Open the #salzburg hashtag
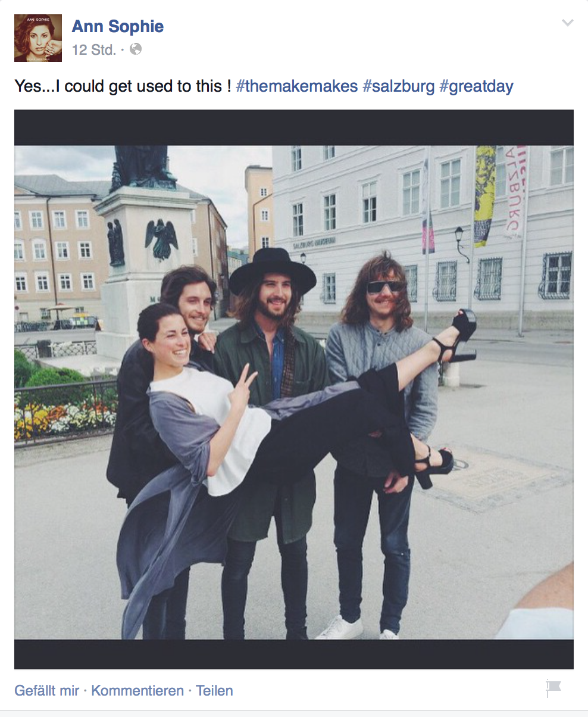The image size is (588, 717). tap(398, 86)
